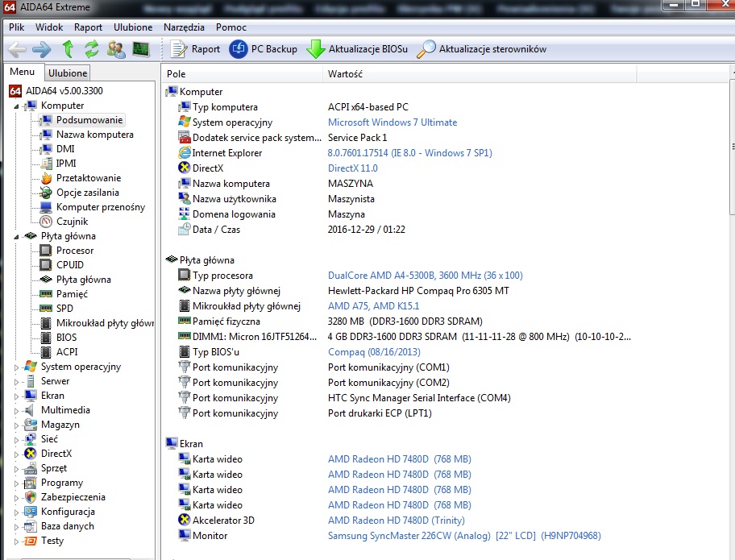Open the Raport menu
Screen dimensions: 735x560
tap(88, 27)
